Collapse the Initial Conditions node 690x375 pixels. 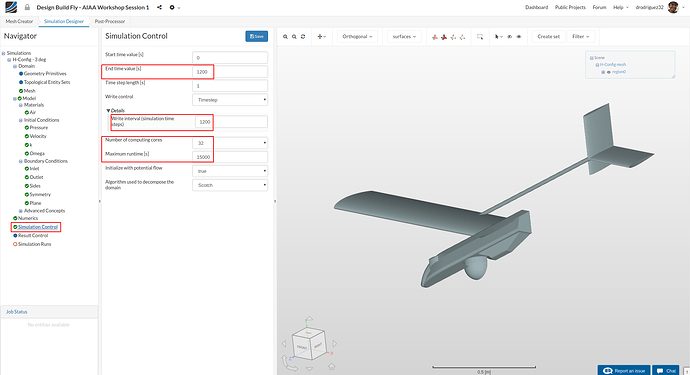pyautogui.click(x=21, y=120)
